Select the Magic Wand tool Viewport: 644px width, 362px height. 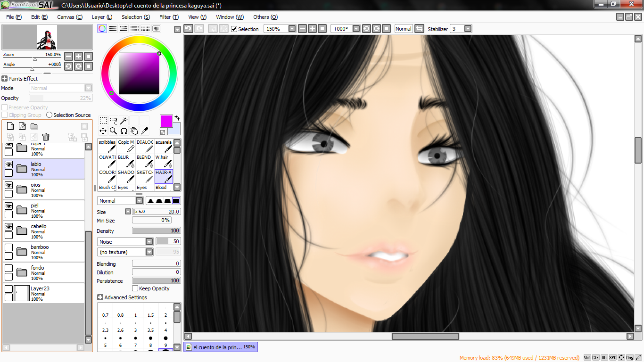124,121
